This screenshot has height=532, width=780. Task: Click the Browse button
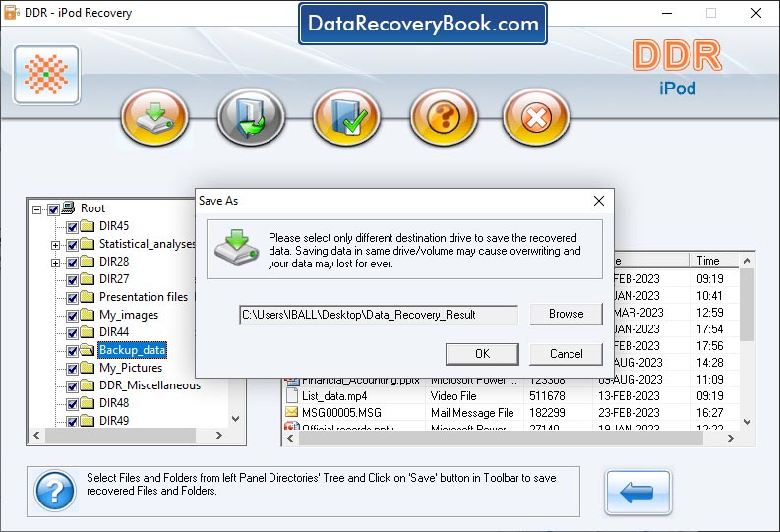(567, 314)
